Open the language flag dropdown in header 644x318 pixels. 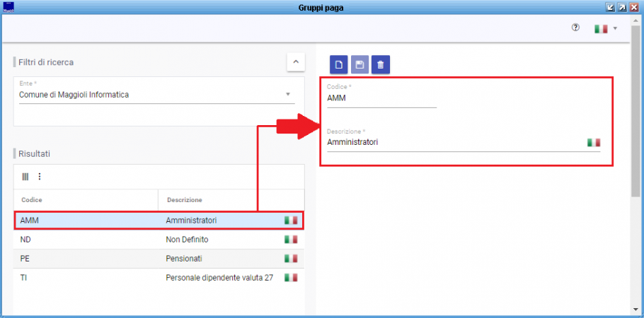click(606, 29)
